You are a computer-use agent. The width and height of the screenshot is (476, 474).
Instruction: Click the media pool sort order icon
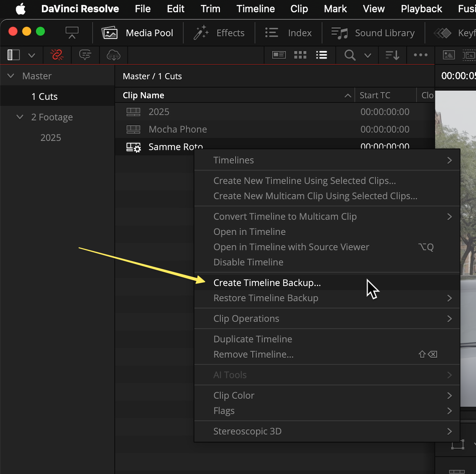pyautogui.click(x=392, y=55)
